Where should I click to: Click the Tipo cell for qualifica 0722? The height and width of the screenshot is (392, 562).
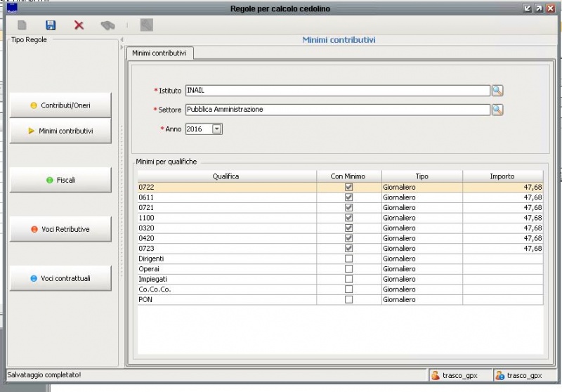coord(421,188)
